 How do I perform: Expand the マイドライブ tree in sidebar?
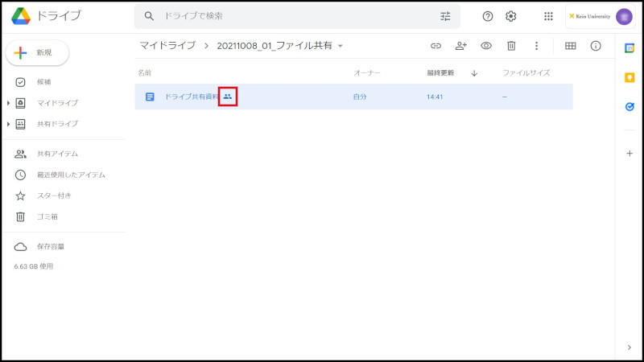tap(9, 103)
